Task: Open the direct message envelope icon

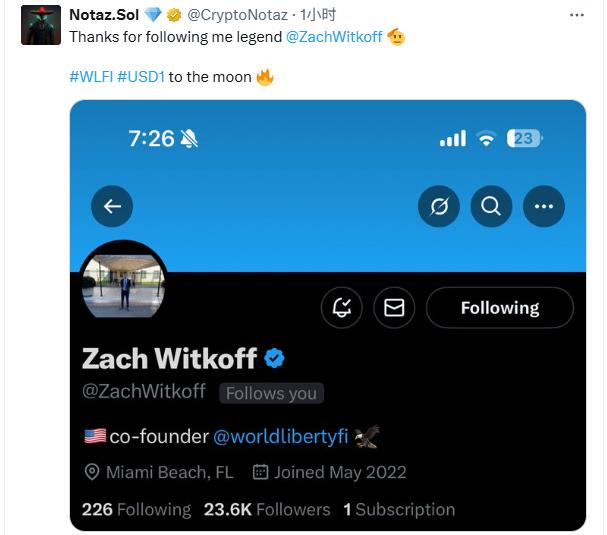Action: (x=394, y=308)
